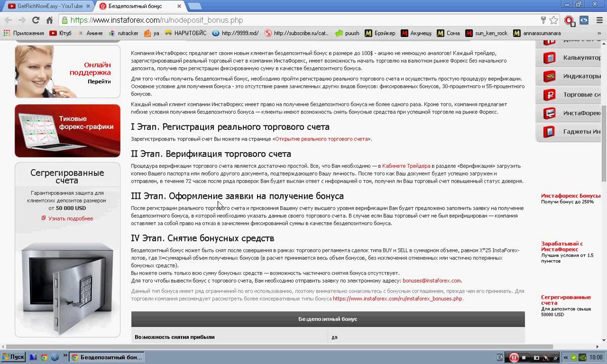Click the Перейти online support link
Screen dimensions: 607x364
(x=99, y=81)
